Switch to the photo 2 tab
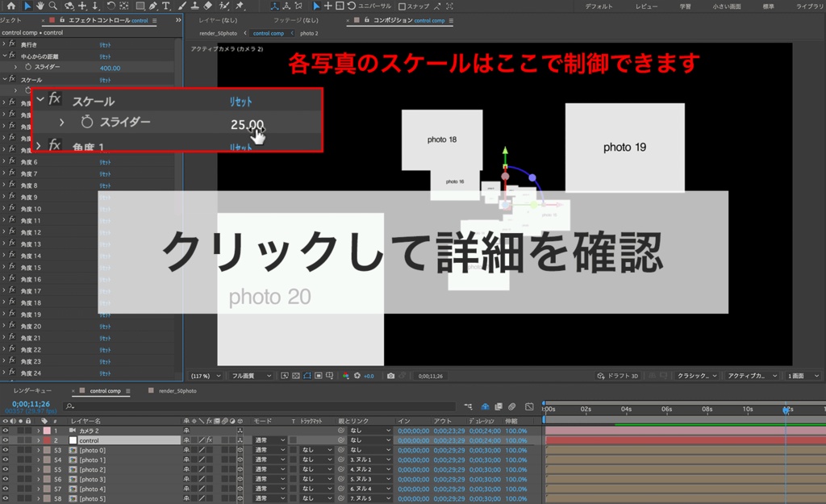 tap(311, 34)
